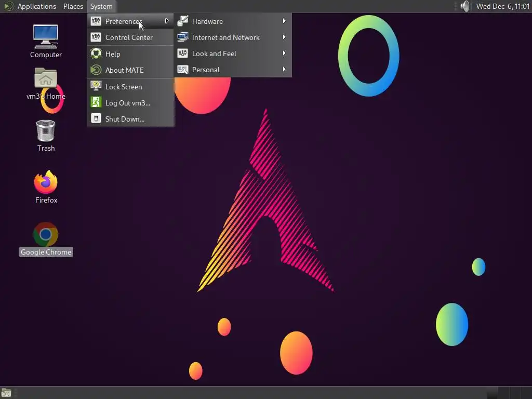
Task: Select the Computer icon label
Action: click(x=46, y=55)
